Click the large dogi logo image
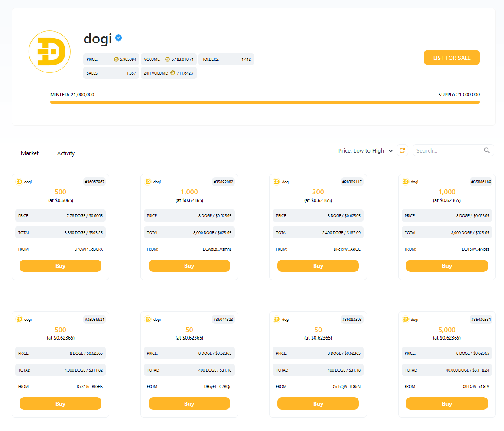504x431 pixels. click(x=49, y=52)
